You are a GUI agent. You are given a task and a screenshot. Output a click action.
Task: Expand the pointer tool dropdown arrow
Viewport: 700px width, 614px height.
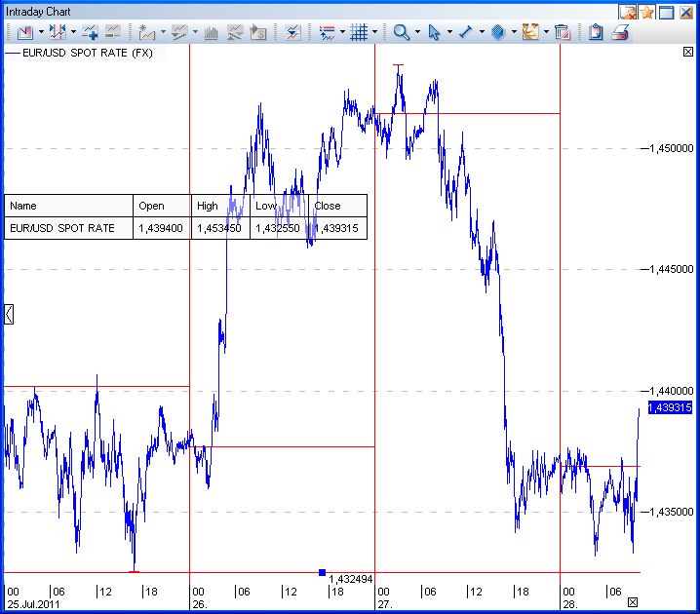449,32
